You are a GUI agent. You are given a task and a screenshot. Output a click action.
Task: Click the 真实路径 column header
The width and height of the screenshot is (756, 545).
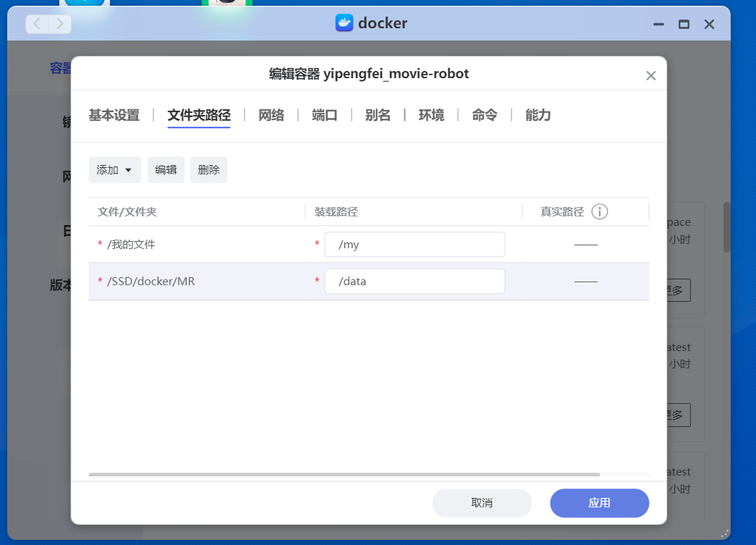562,212
